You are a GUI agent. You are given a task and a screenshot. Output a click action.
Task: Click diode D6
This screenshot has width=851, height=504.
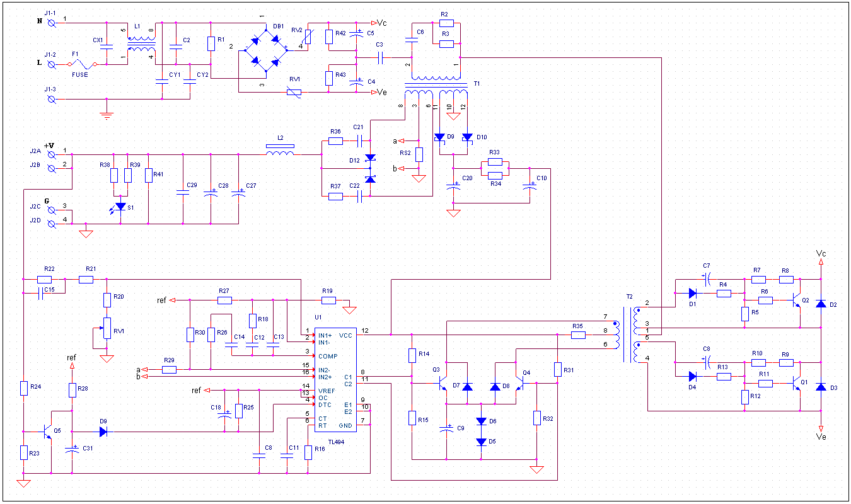point(481,421)
